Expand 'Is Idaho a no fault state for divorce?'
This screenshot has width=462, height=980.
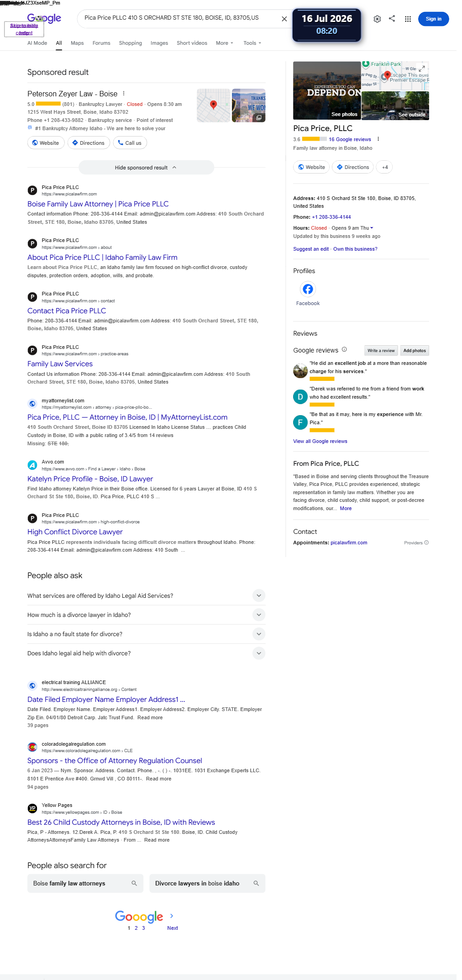pyautogui.click(x=146, y=634)
